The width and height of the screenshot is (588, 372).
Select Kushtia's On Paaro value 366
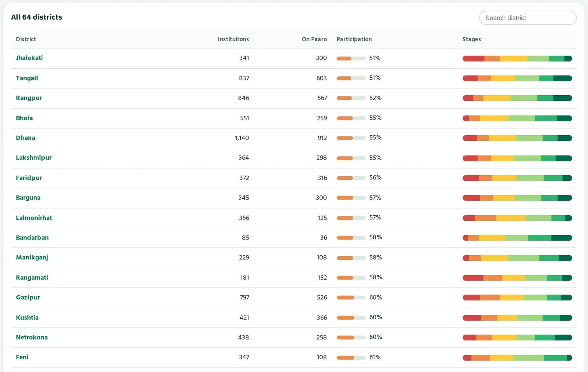pos(322,318)
